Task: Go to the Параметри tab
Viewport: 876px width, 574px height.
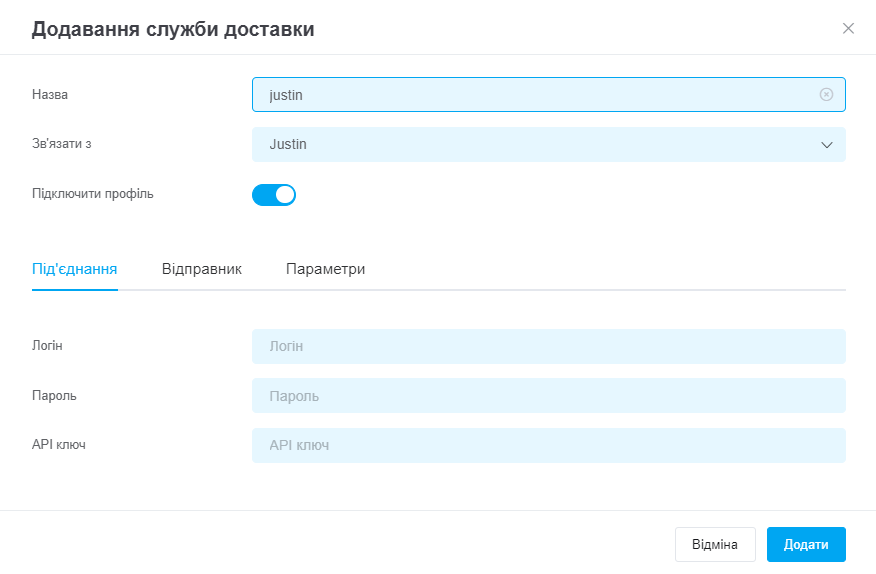Action: point(326,269)
